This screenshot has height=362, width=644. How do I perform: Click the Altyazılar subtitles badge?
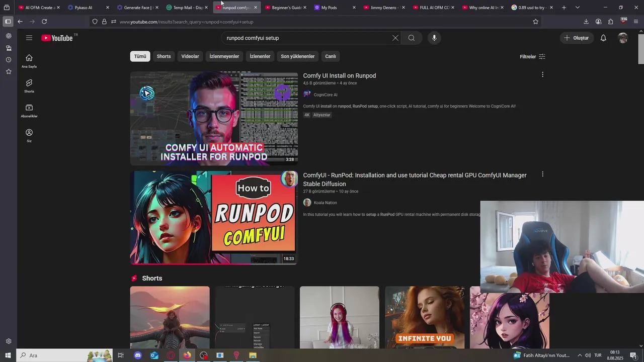point(322,115)
